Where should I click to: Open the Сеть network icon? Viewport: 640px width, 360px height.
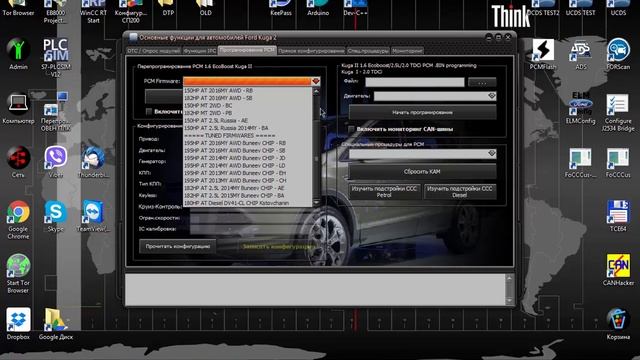click(x=18, y=162)
